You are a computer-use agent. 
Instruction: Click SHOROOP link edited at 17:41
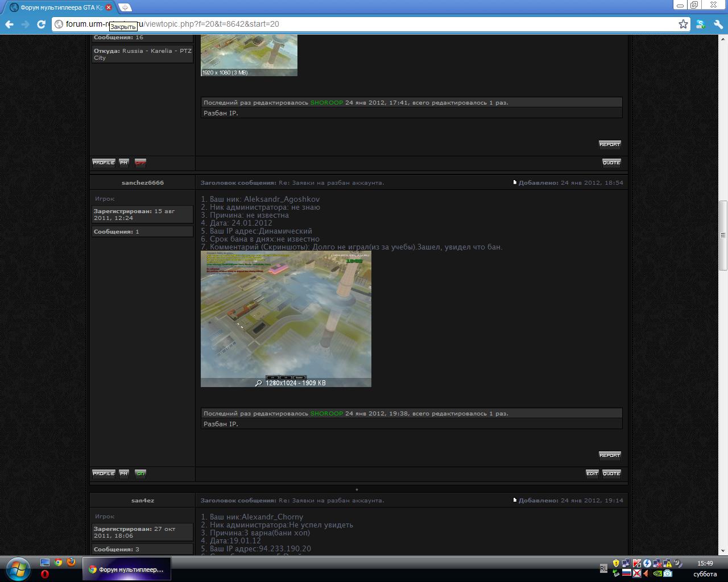[326, 103]
